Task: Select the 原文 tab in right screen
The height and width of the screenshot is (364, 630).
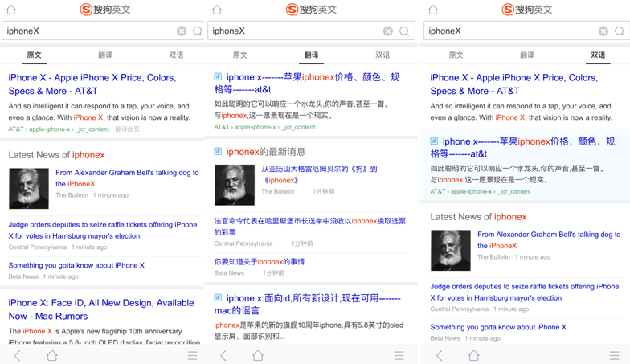Action: coord(456,55)
